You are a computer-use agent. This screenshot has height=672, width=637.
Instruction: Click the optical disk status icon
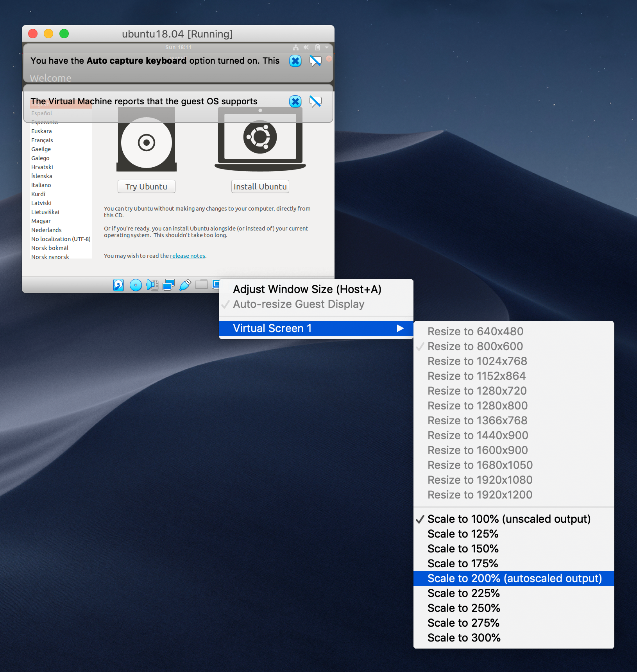coord(136,285)
